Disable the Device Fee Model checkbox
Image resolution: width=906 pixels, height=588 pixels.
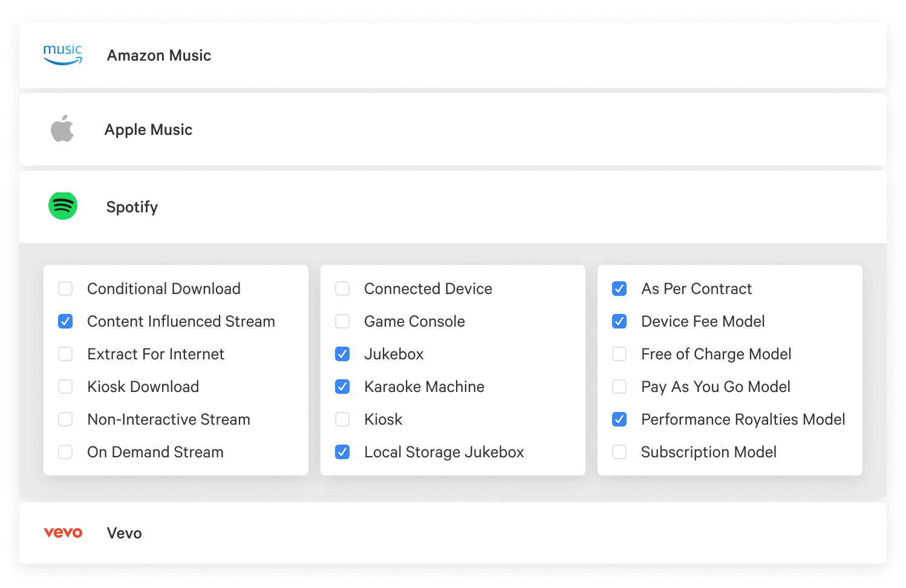[x=619, y=321]
